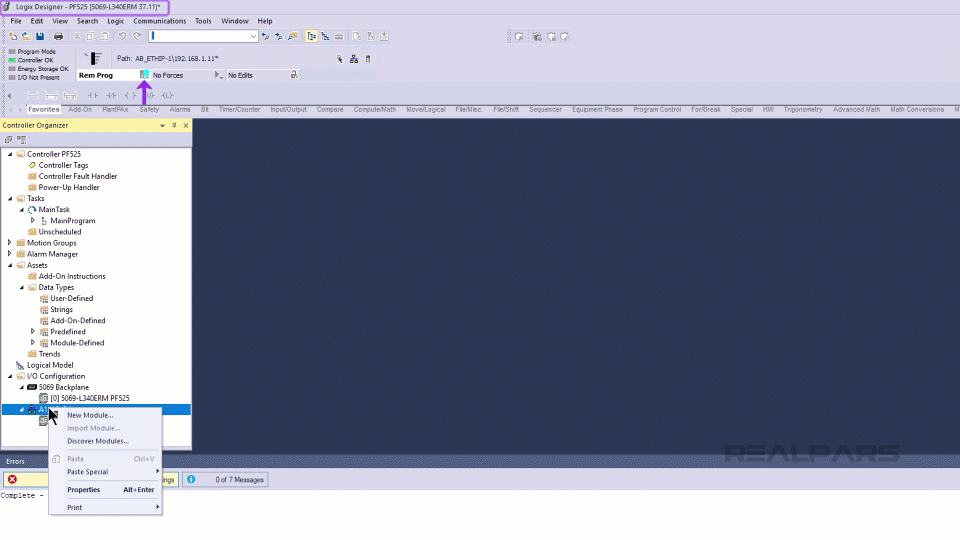This screenshot has width=960, height=540.
Task: Click the Find Previous icon near the search box
Action: (265, 37)
